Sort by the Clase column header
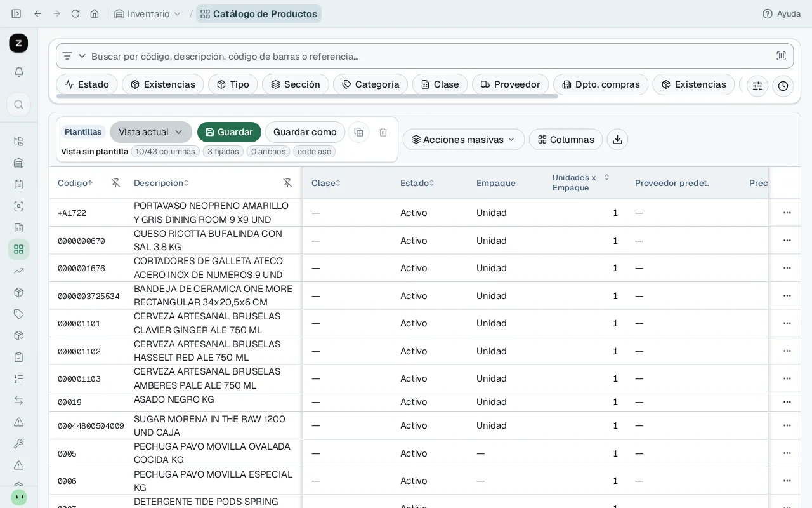This screenshot has width=812, height=508. [326, 183]
